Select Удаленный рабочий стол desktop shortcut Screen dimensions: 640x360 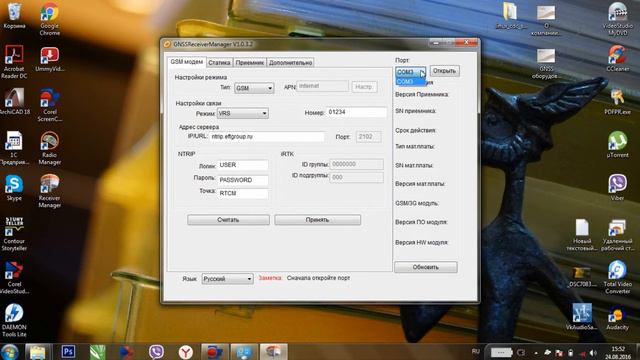[617, 234]
